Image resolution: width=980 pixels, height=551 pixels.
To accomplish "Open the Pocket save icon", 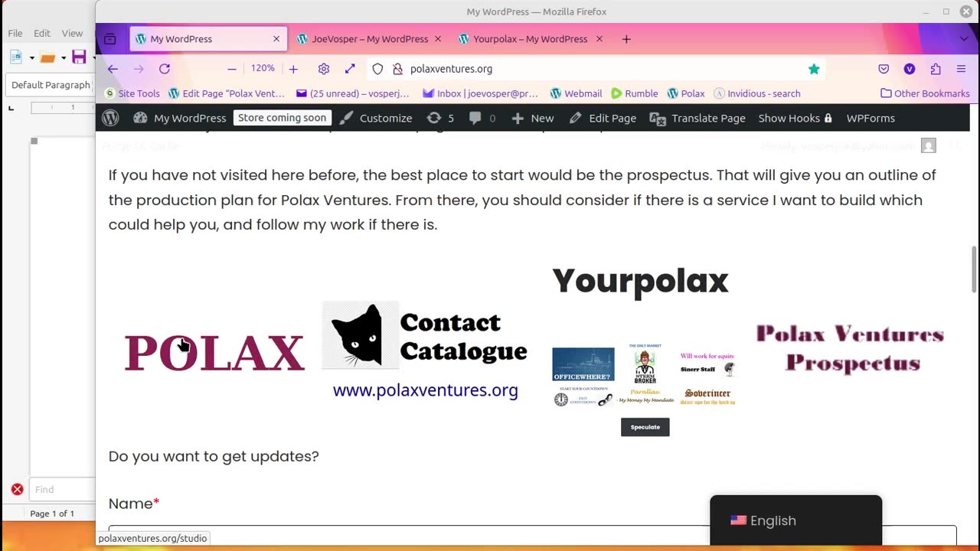I will [884, 69].
